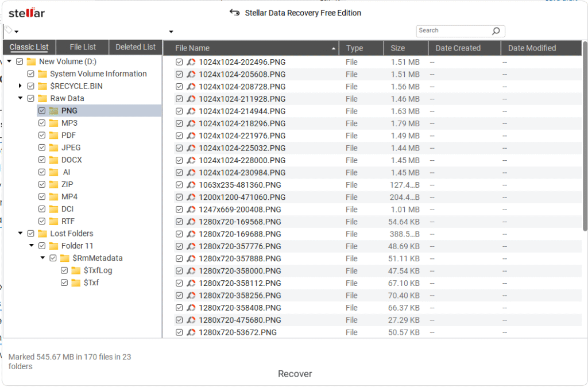This screenshot has width=588, height=387.
Task: Click the $RECYCLE.BIN folder icon
Action: tap(42, 86)
